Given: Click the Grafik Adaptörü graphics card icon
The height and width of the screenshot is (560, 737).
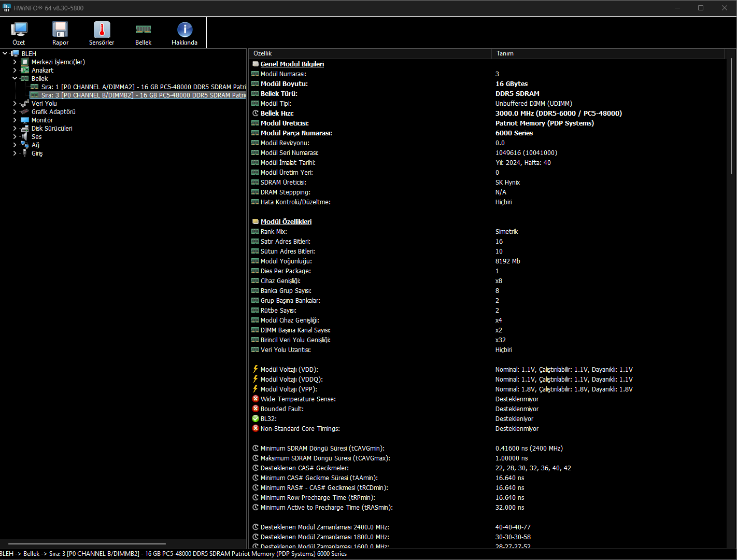Looking at the screenshot, I should [x=25, y=111].
